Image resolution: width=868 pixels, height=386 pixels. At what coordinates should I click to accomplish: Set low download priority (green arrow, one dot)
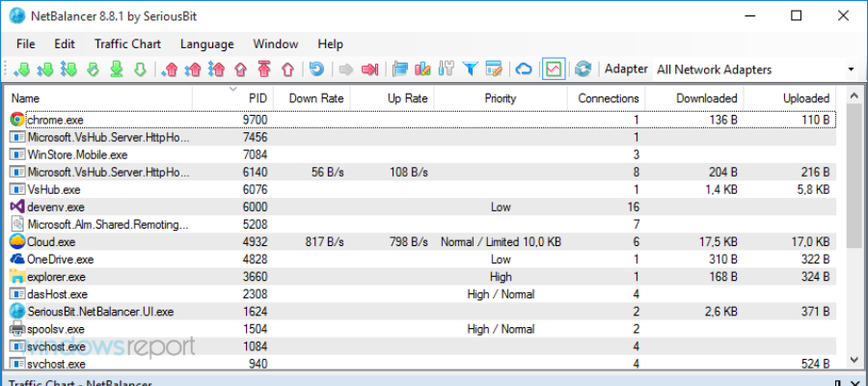click(x=21, y=69)
